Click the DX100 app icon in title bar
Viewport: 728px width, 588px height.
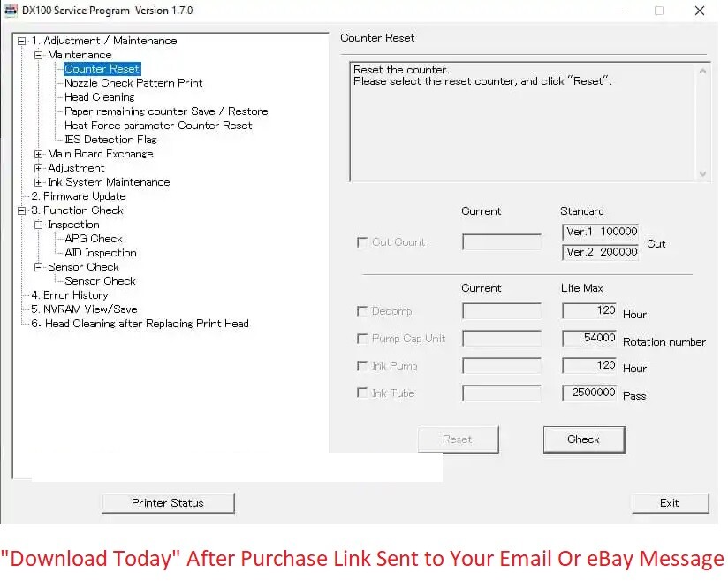(11, 11)
